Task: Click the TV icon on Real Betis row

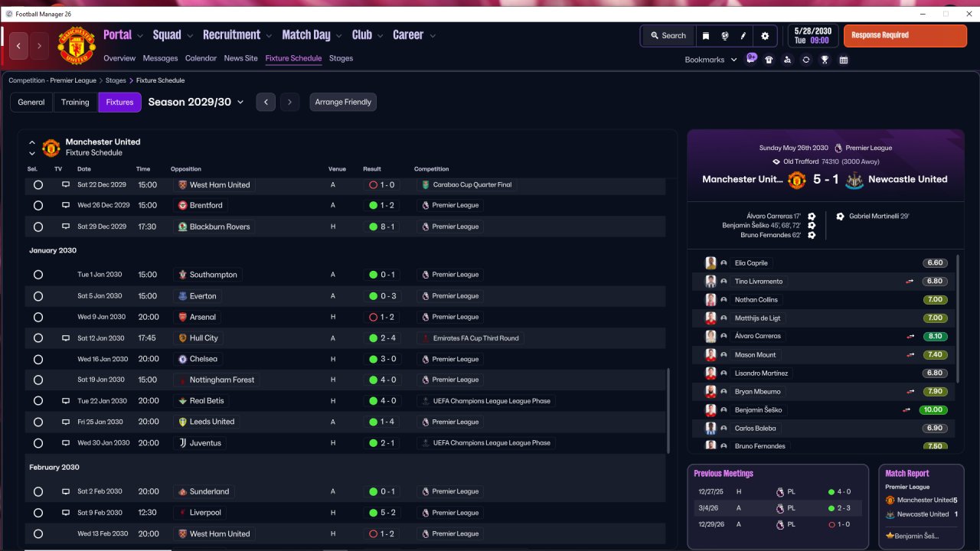Action: point(66,400)
